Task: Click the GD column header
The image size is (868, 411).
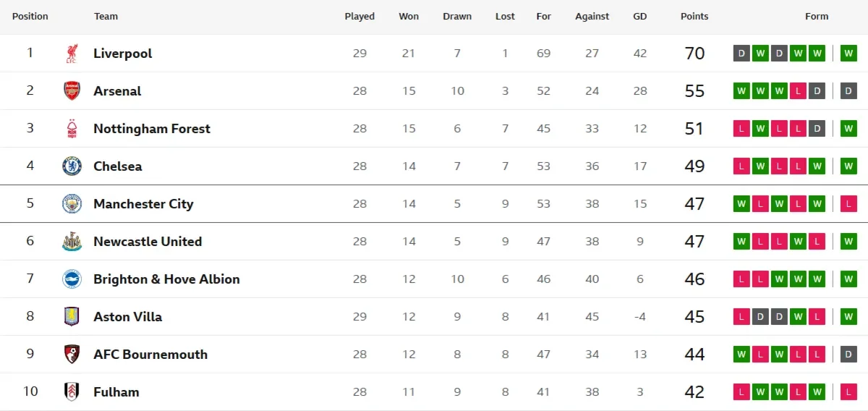Action: pos(639,16)
